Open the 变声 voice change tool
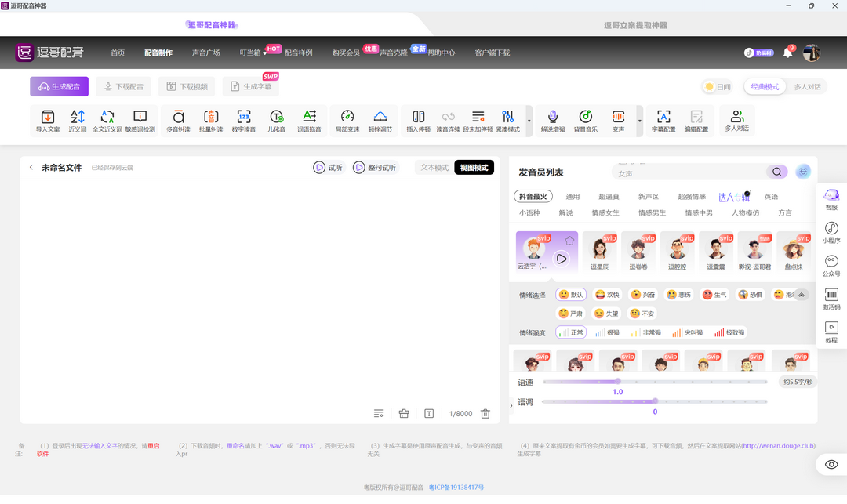Image resolution: width=847 pixels, height=504 pixels. [x=618, y=119]
